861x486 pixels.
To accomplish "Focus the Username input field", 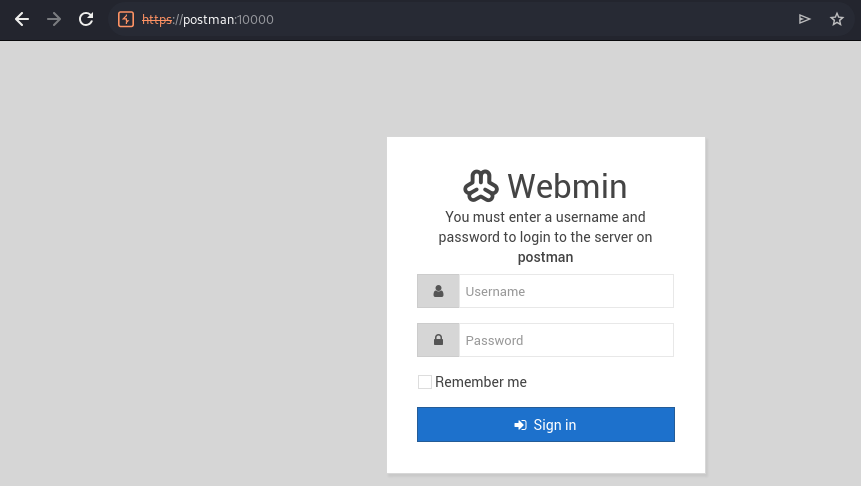I will coord(566,291).
